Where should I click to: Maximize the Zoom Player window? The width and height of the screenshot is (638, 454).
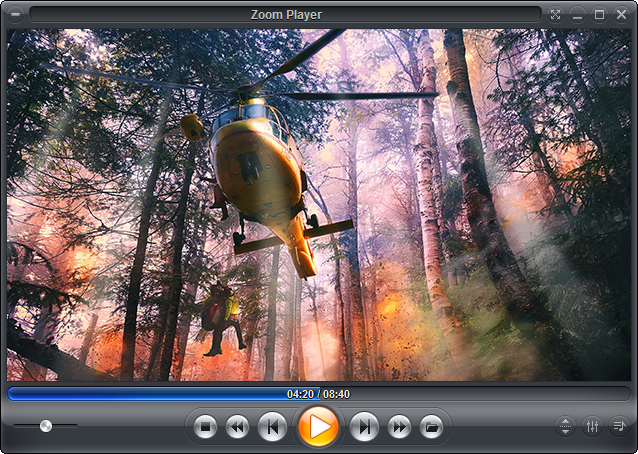point(600,14)
